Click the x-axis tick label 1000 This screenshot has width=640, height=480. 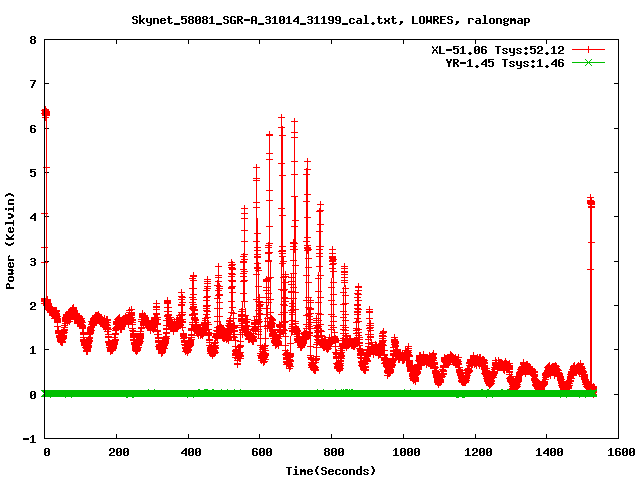click(x=406, y=452)
